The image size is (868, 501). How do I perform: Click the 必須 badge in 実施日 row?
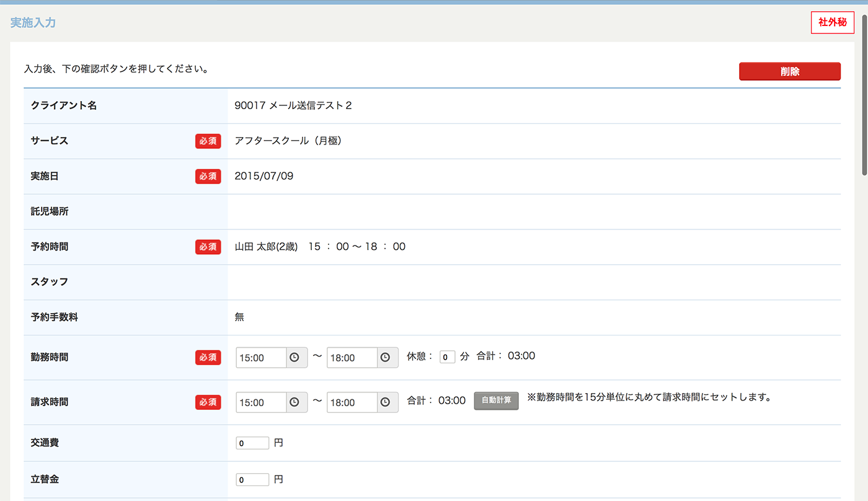pos(208,177)
